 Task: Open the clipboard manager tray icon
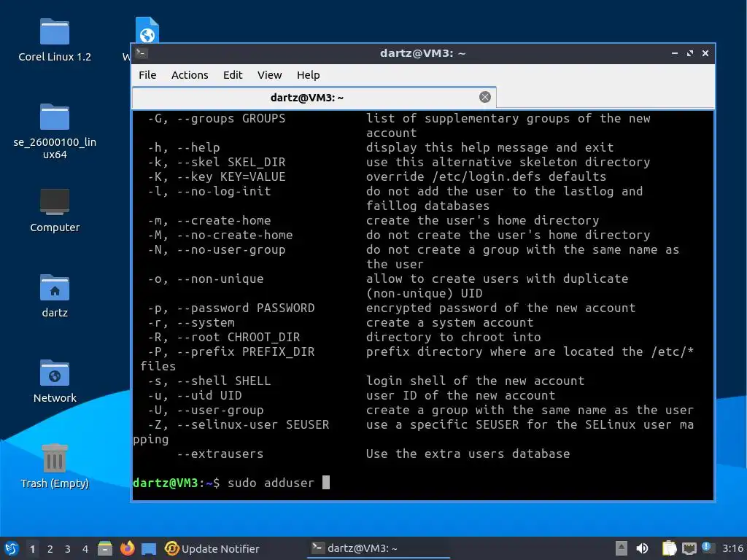tap(670, 548)
